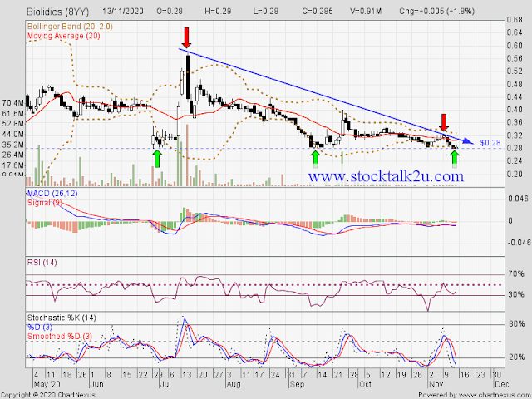
Task: Click the Oct month marker on time axis
Action: (x=366, y=384)
